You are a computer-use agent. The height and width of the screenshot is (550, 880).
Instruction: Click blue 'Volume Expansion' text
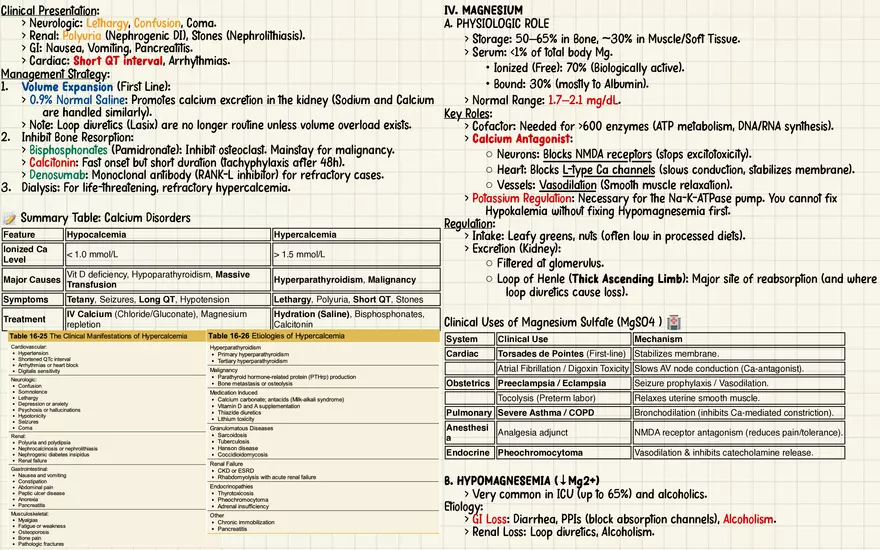[x=67, y=87]
